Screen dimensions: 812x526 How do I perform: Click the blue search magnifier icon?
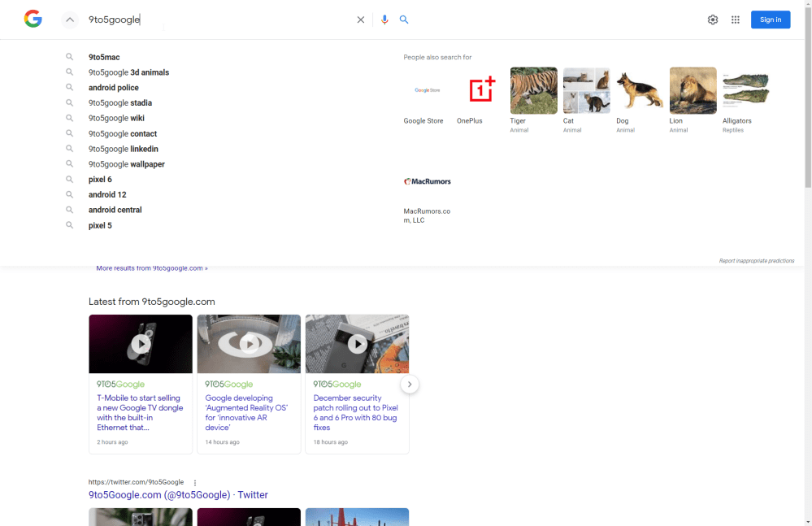(404, 20)
